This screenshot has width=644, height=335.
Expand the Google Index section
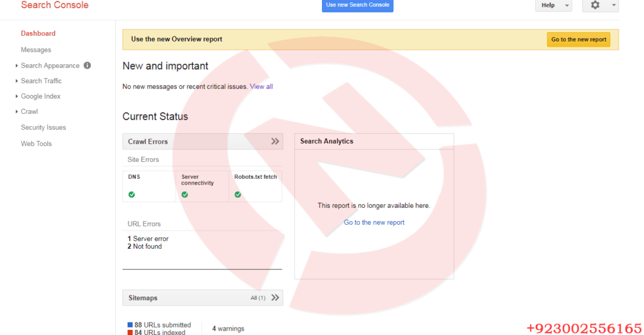point(40,96)
